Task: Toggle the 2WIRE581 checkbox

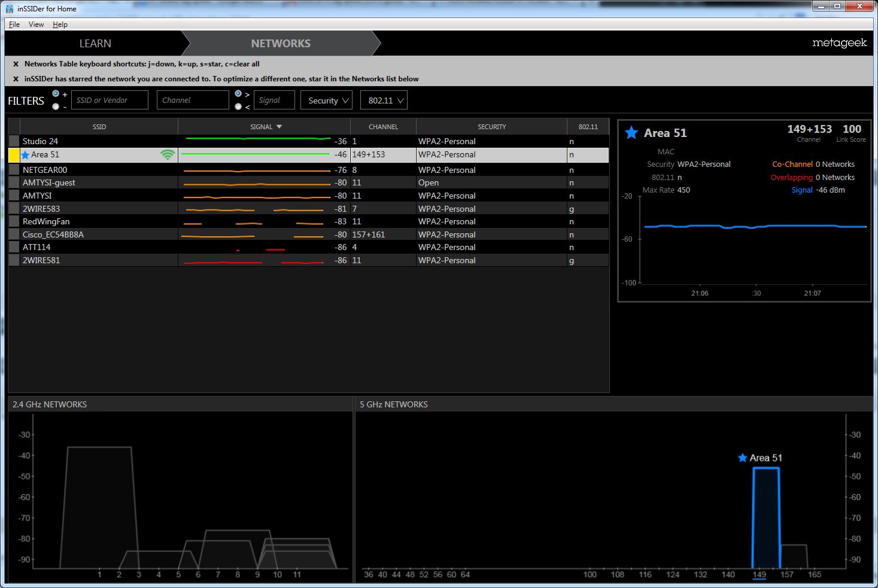Action: point(14,260)
